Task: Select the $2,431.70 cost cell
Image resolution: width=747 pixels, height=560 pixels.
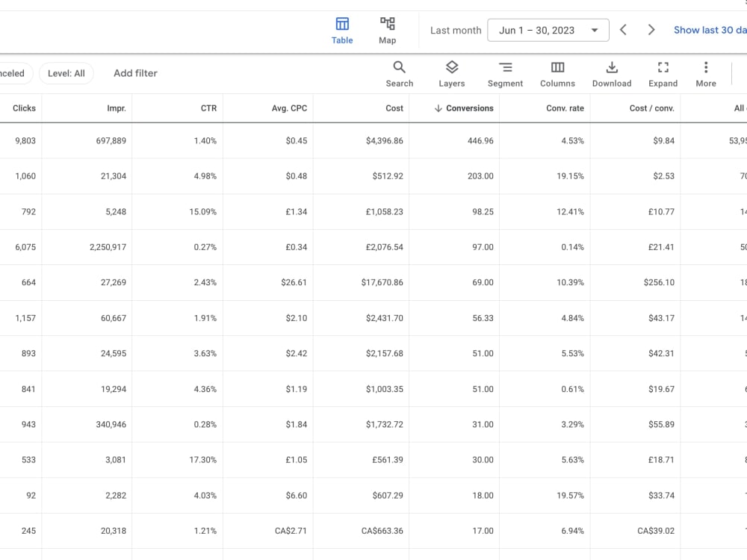Action: (x=385, y=318)
